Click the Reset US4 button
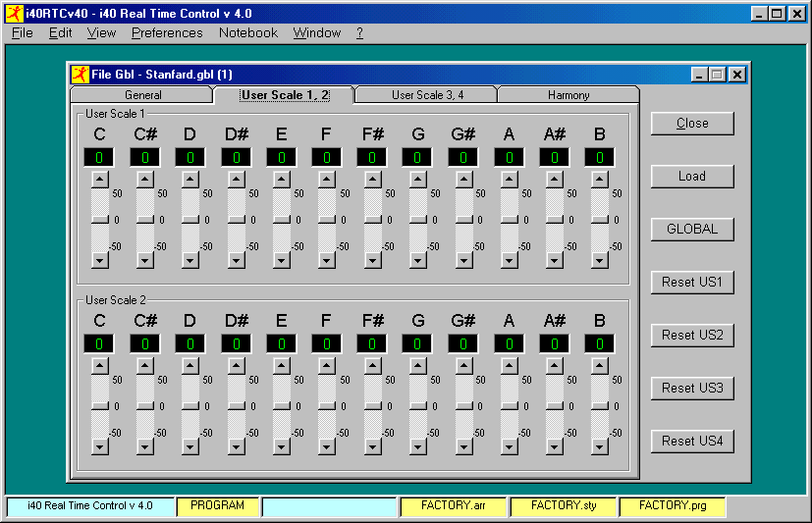Screen dimensions: 812x523 [692, 442]
